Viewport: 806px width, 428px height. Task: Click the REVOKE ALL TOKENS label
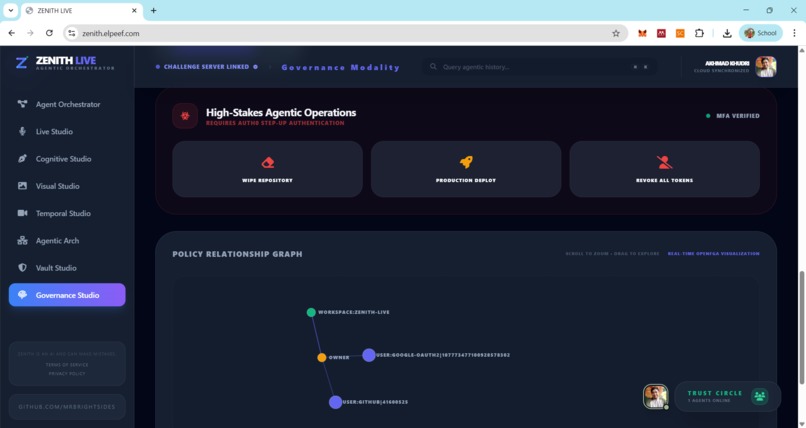(665, 180)
